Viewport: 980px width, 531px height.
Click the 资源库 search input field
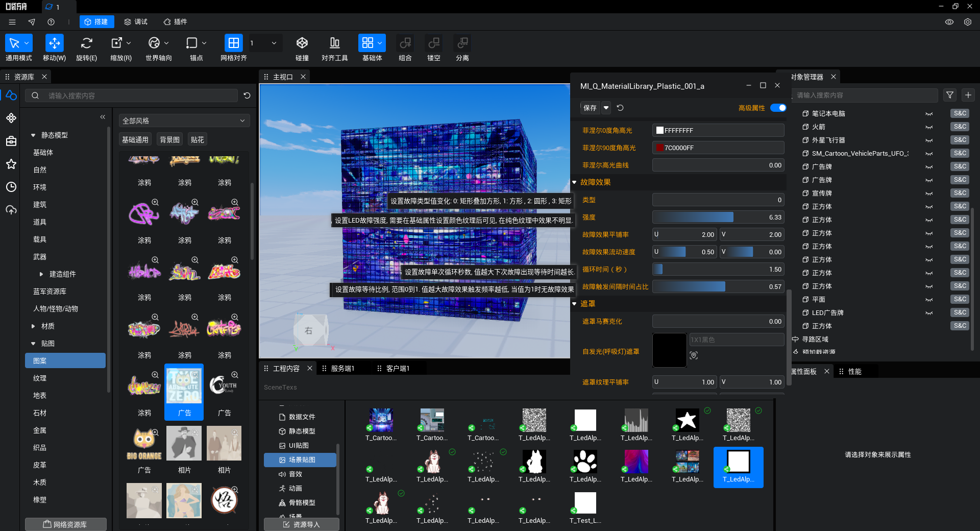click(132, 95)
